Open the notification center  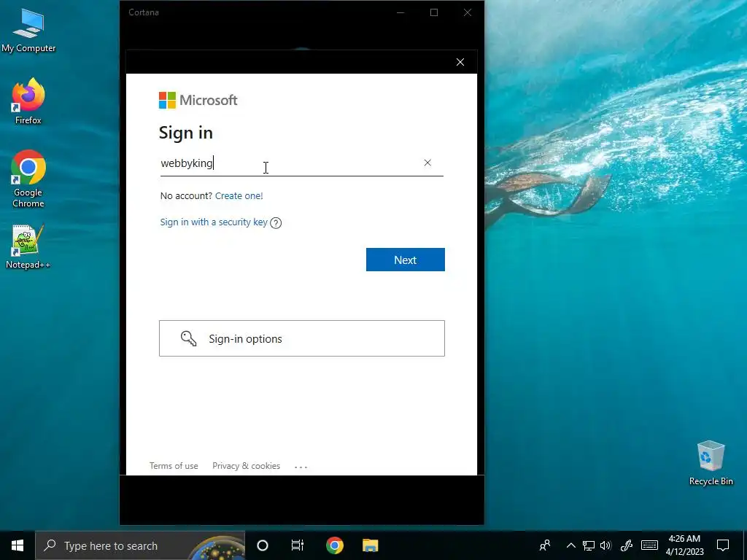[x=723, y=545]
